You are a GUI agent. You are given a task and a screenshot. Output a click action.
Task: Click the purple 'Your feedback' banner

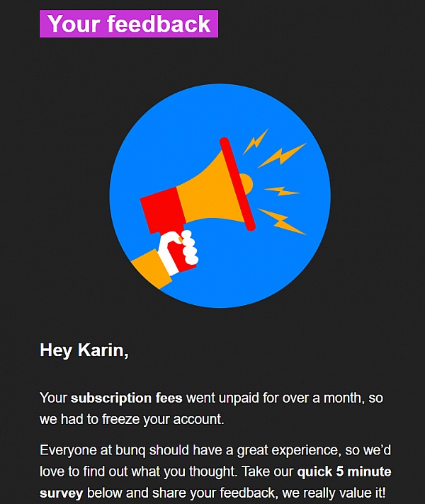(129, 24)
